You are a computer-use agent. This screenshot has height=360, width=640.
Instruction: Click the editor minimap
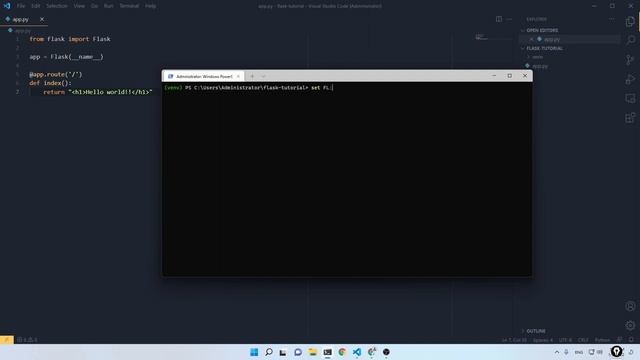point(494,38)
